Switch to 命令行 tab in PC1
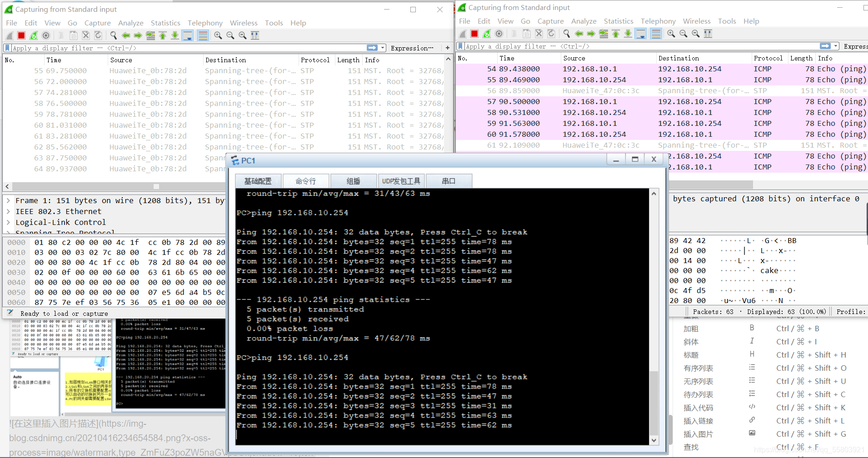Image resolution: width=868 pixels, height=458 pixels. tap(306, 181)
